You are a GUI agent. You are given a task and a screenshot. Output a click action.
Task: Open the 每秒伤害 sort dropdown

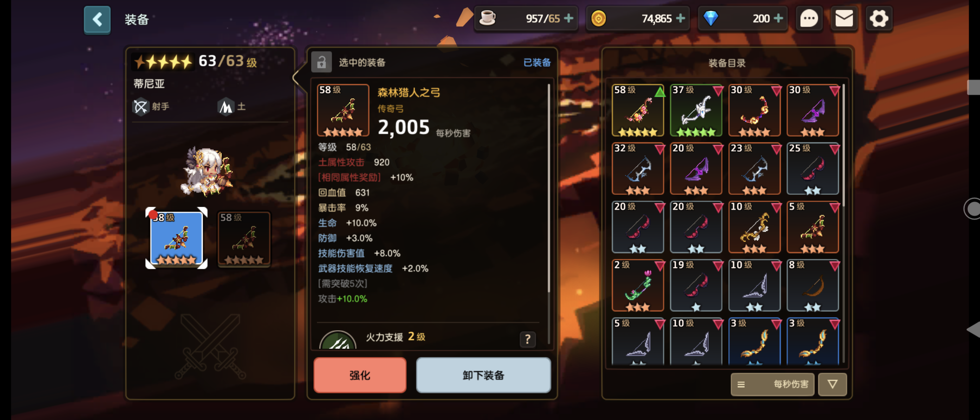tap(772, 384)
